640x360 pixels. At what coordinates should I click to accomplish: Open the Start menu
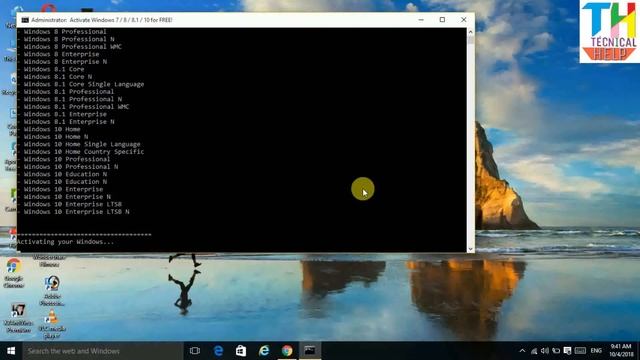click(x=11, y=351)
